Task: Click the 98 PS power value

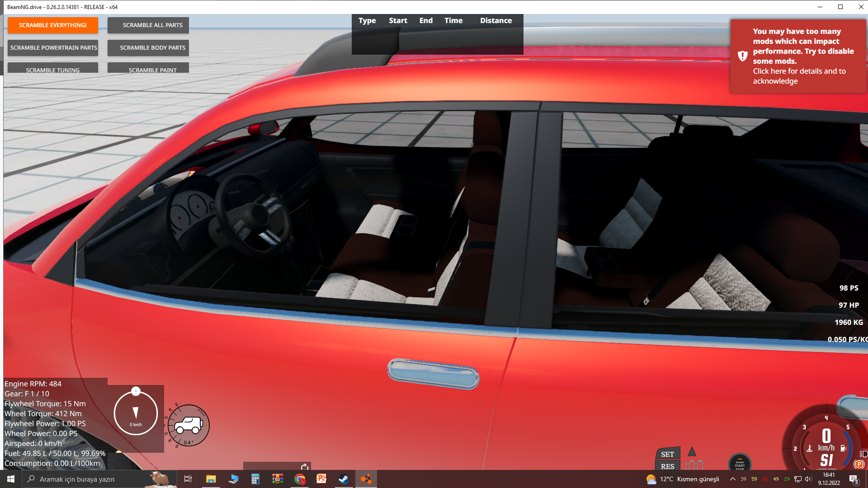Action: coord(849,288)
